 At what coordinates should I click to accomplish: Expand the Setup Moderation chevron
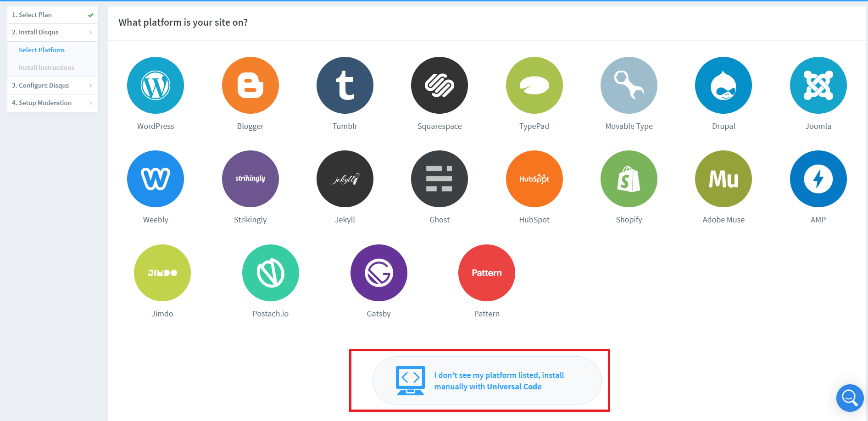90,103
